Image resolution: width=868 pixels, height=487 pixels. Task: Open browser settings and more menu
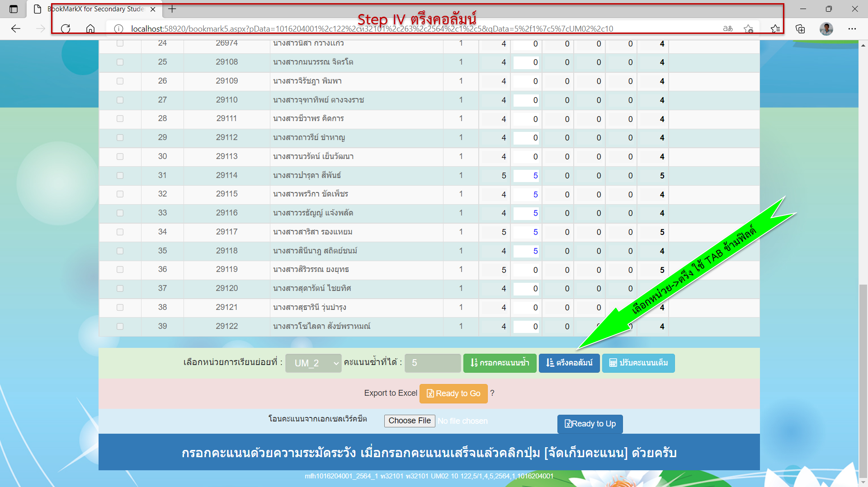[x=852, y=29]
